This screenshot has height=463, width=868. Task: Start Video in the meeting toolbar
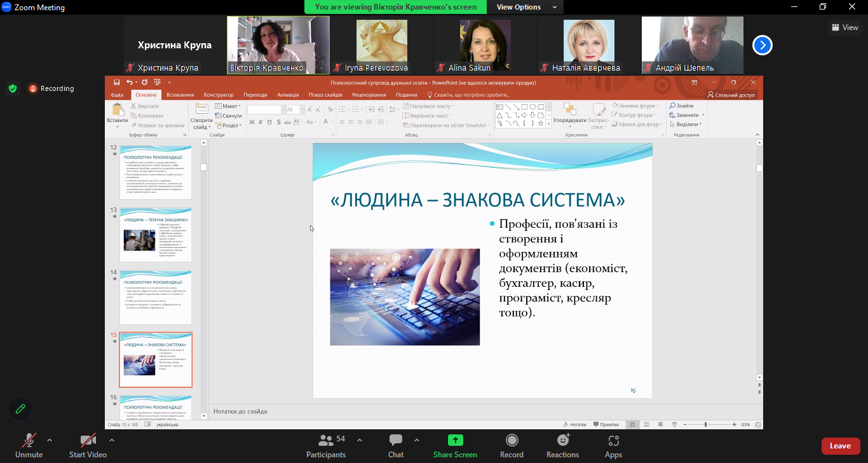tap(88, 440)
